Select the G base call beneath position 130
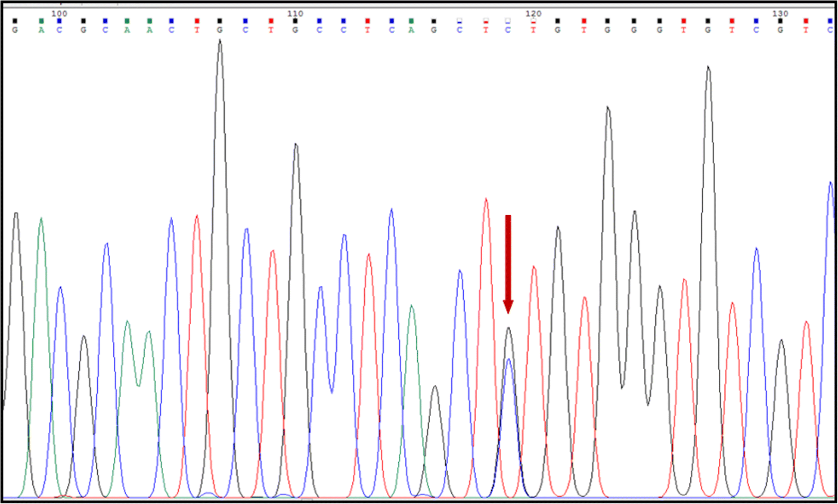The height and width of the screenshot is (504, 838). click(x=780, y=30)
